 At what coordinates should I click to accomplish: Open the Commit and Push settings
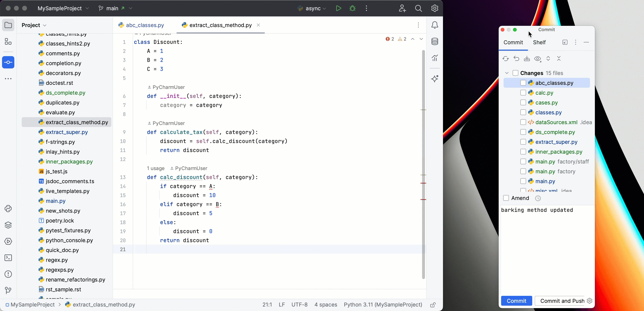point(589,300)
